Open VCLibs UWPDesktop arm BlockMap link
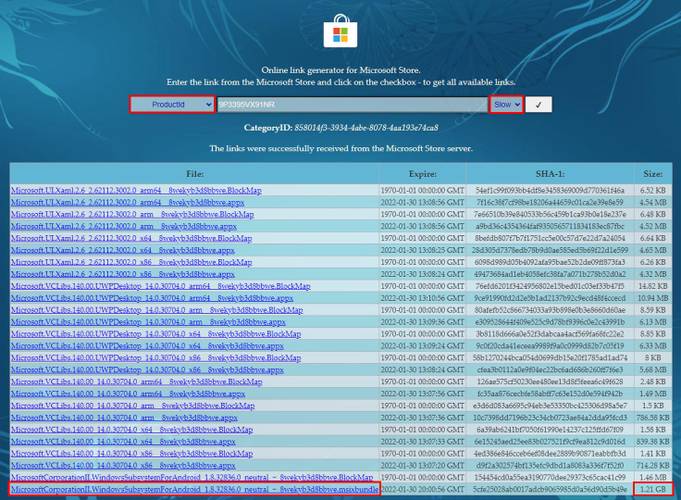Viewport: 681px width, 500px height. click(157, 310)
